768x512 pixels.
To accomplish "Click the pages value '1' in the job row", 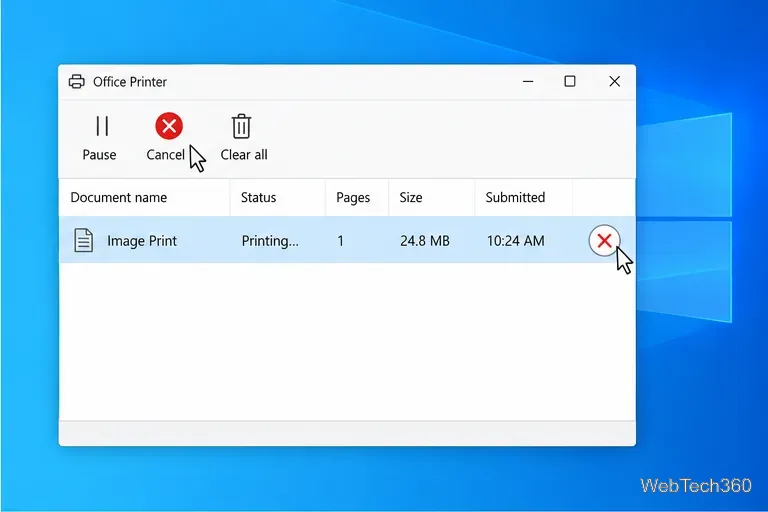I will [x=340, y=241].
